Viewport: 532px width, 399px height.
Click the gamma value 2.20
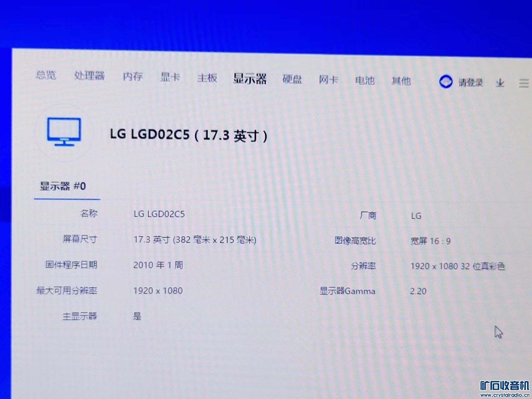pyautogui.click(x=418, y=291)
